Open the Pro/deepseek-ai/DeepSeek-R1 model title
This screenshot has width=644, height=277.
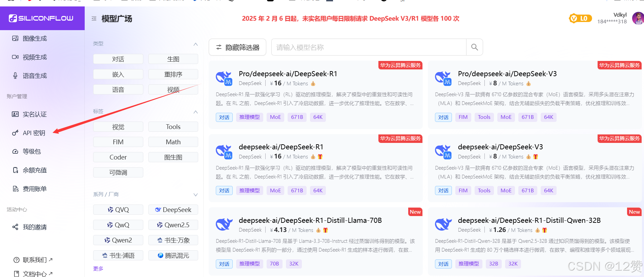click(288, 74)
